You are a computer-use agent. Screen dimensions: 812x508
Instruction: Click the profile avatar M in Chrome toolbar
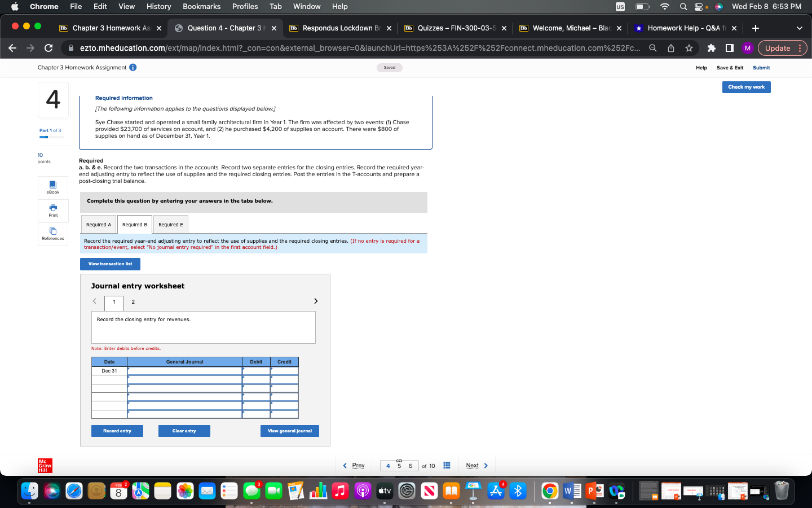[748, 48]
